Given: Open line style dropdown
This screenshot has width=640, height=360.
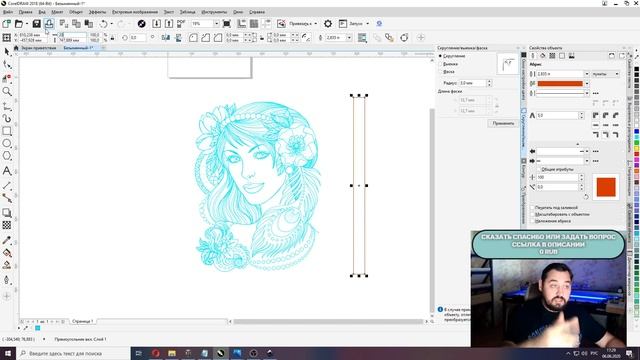Looking at the screenshot, I should click(587, 93).
